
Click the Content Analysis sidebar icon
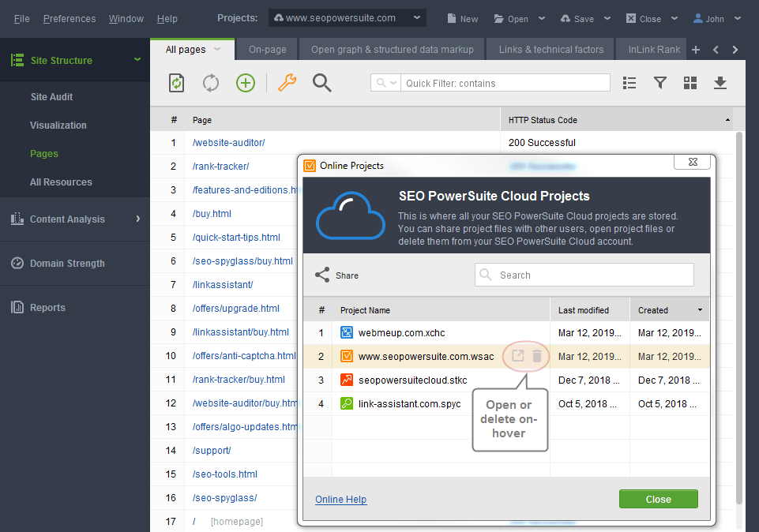17,219
